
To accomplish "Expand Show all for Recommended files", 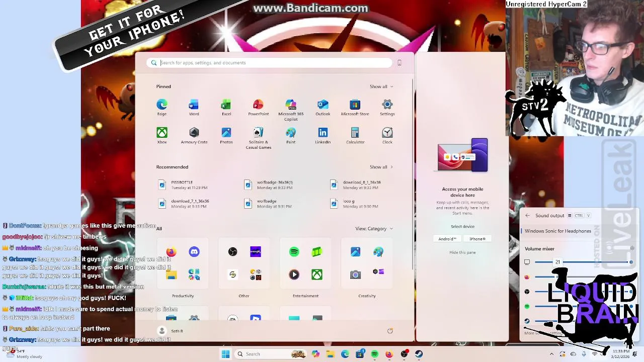I will (381, 167).
